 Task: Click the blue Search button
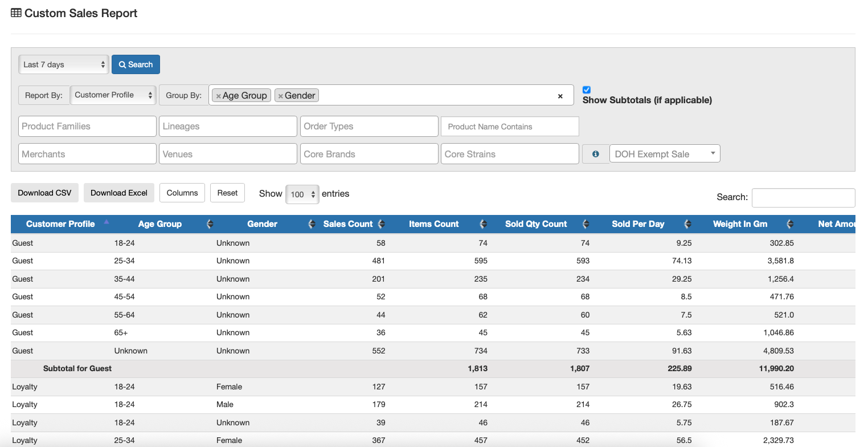coord(136,64)
